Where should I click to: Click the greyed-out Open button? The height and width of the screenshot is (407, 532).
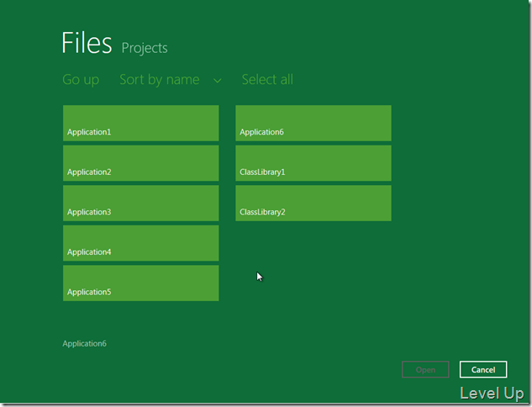click(425, 369)
